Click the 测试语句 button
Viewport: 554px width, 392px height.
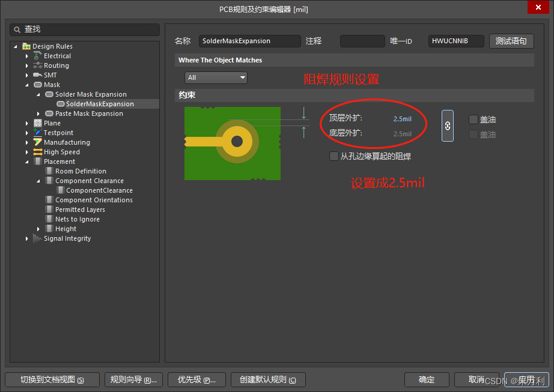[511, 41]
